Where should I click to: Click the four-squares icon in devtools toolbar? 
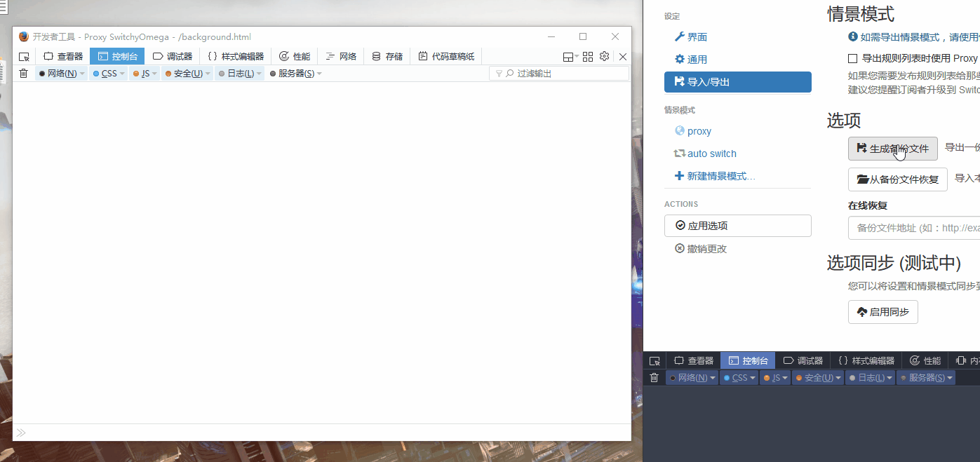588,57
